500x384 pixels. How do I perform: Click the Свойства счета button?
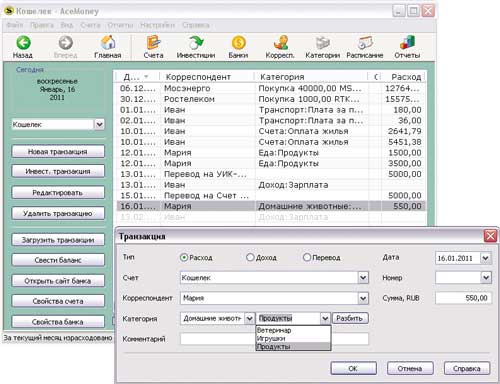58,301
